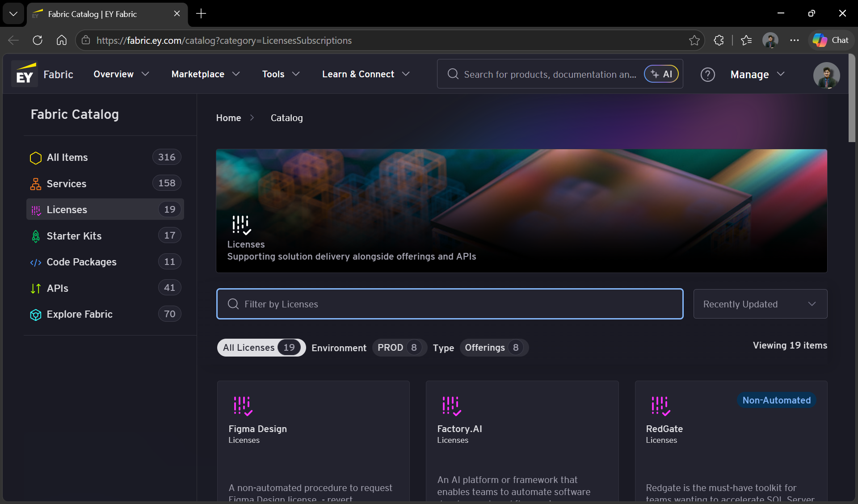Viewport: 858px width, 504px height.
Task: Open the help question mark icon
Action: [707, 74]
